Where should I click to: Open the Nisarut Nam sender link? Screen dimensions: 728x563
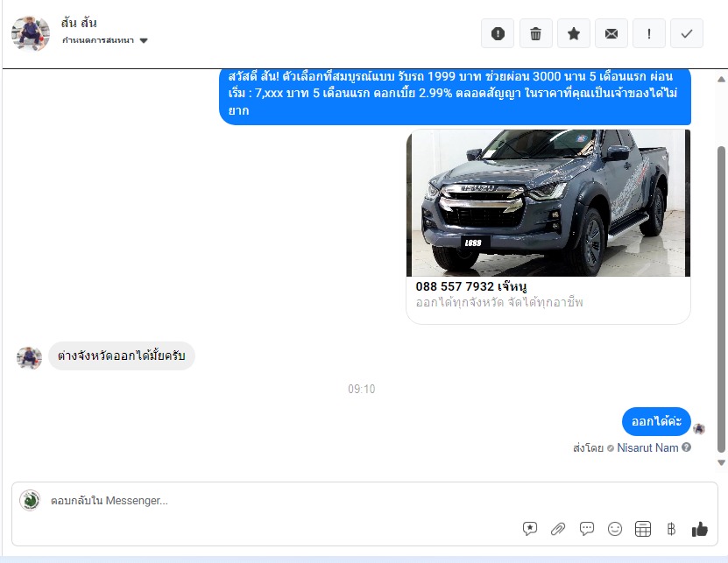[x=647, y=447]
